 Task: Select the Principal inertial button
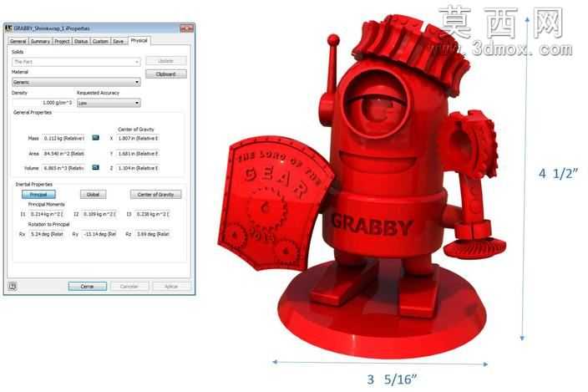click(38, 194)
